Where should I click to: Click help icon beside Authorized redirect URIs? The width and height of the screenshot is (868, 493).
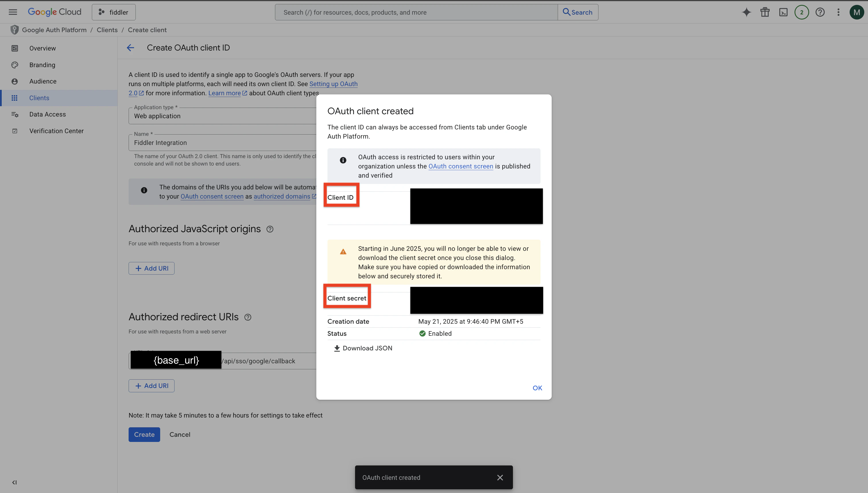[x=248, y=317]
